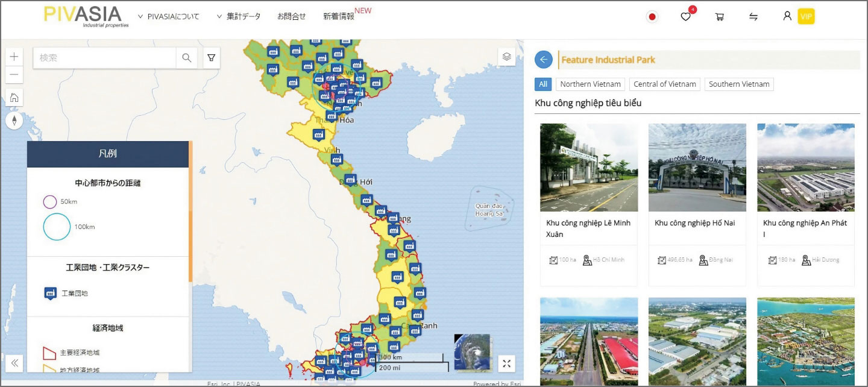Screen dimensions: 868x387
Task: Open the shopping cart
Action: tap(719, 17)
